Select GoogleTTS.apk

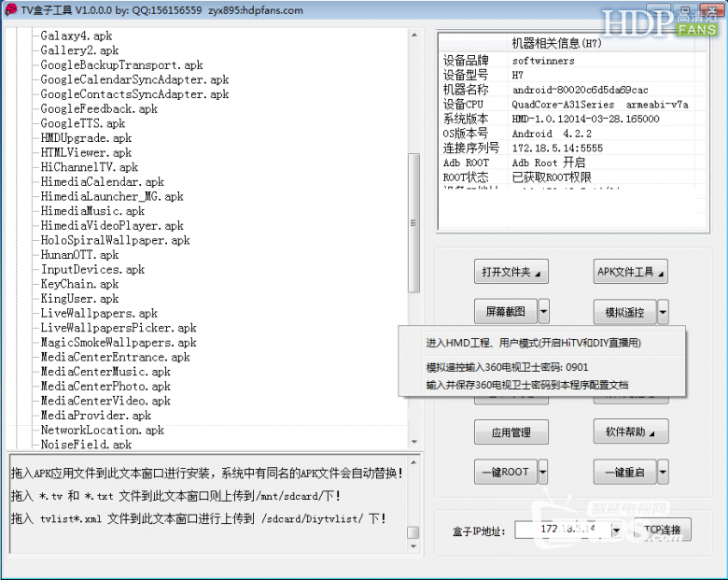pyautogui.click(x=83, y=123)
